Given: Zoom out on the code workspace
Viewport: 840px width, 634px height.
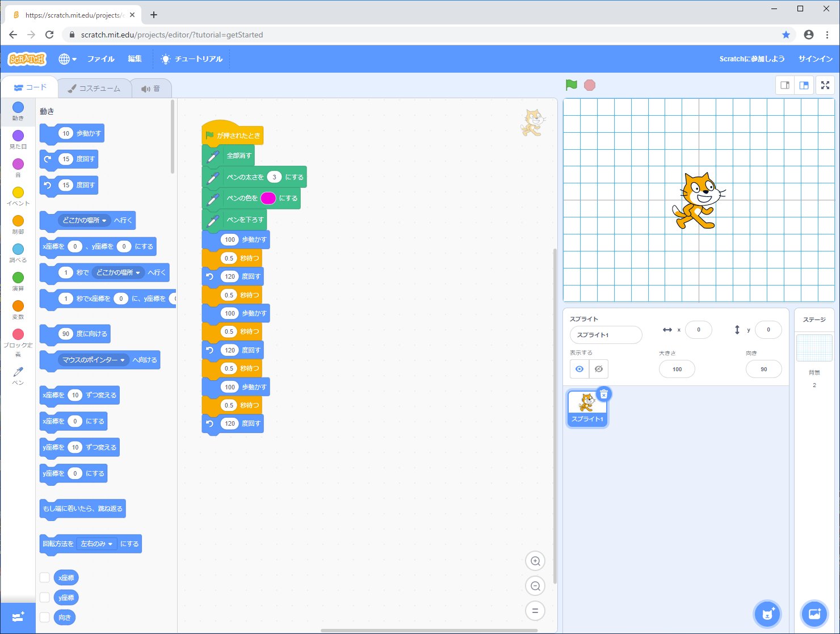Looking at the screenshot, I should [x=535, y=586].
